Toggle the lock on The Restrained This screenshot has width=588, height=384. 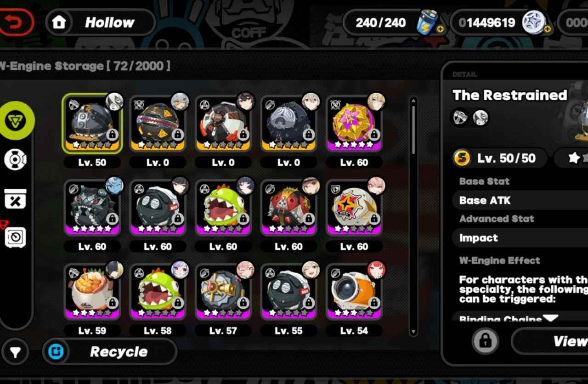(485, 341)
